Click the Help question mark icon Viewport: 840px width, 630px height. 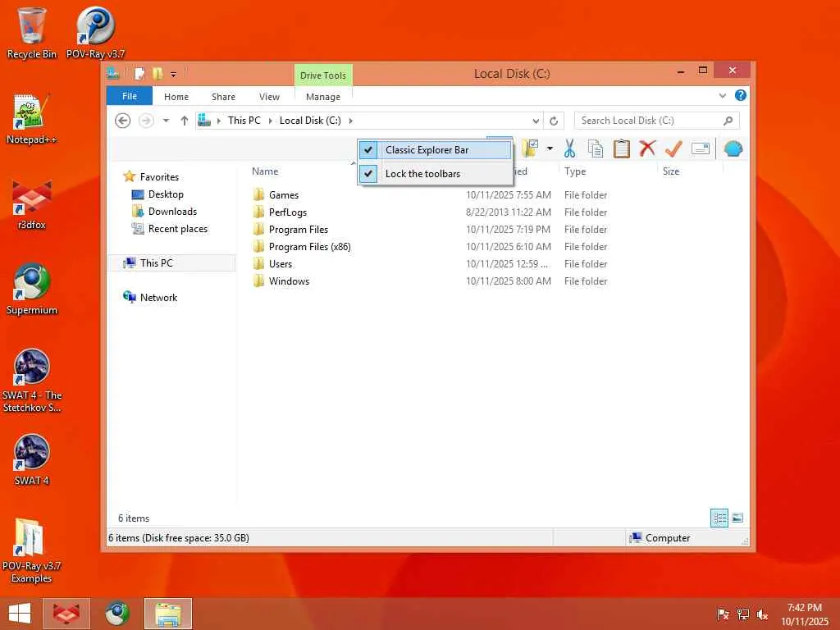tap(741, 95)
